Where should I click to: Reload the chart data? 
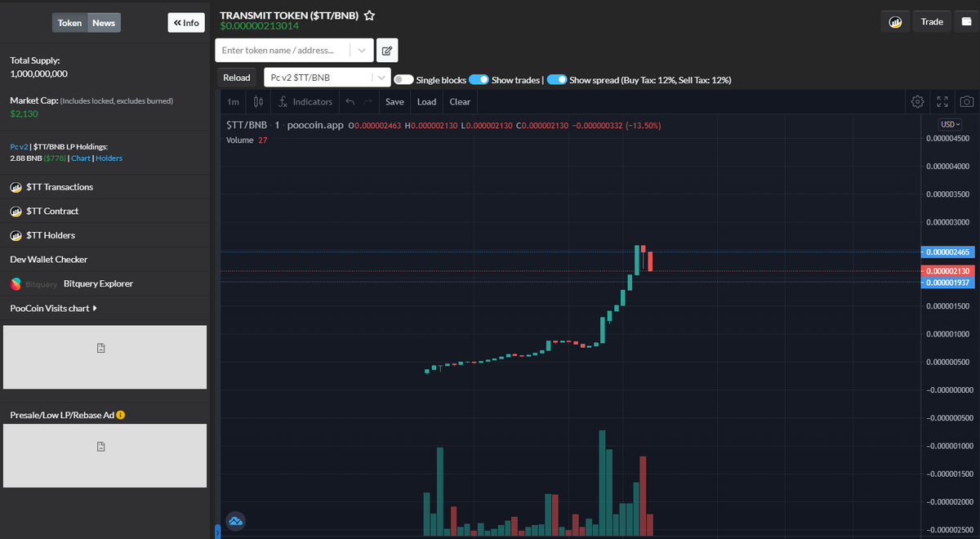[x=237, y=78]
